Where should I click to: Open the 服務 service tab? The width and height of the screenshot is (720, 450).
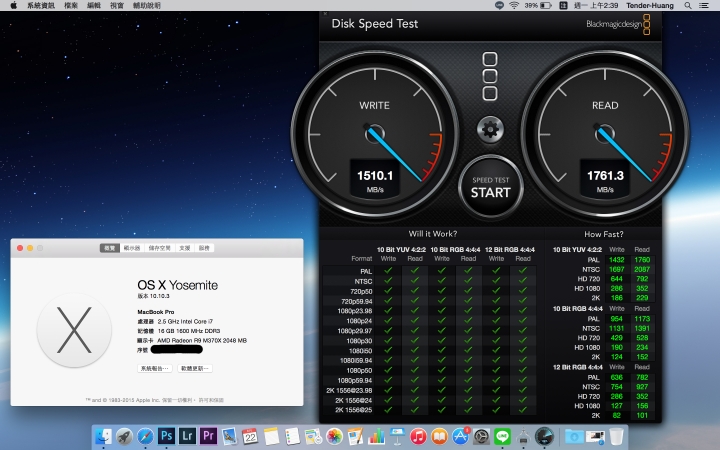point(204,248)
